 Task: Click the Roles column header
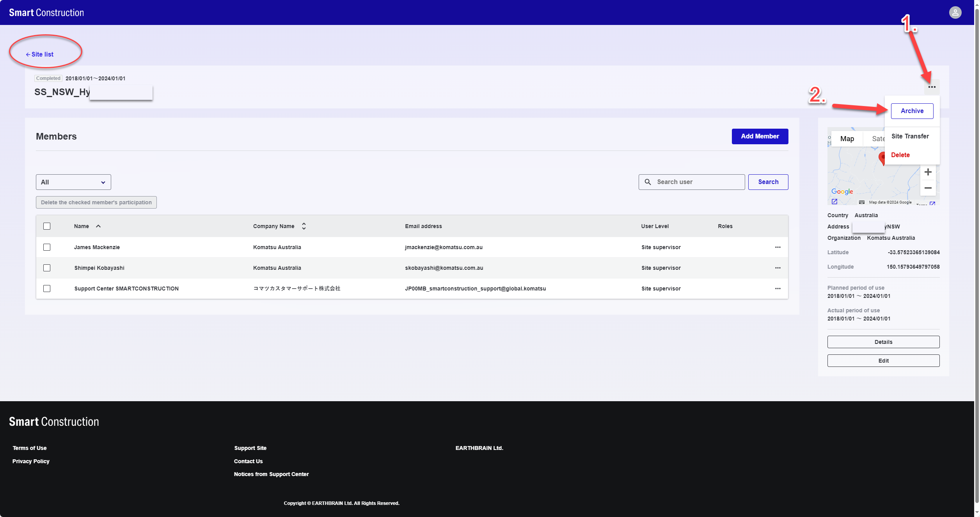click(725, 226)
